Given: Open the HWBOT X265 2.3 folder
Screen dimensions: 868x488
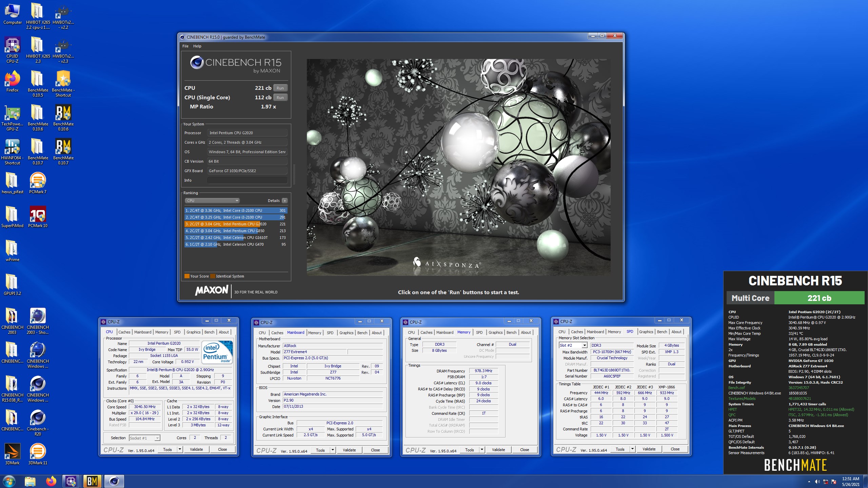Looking at the screenshot, I should [38, 50].
